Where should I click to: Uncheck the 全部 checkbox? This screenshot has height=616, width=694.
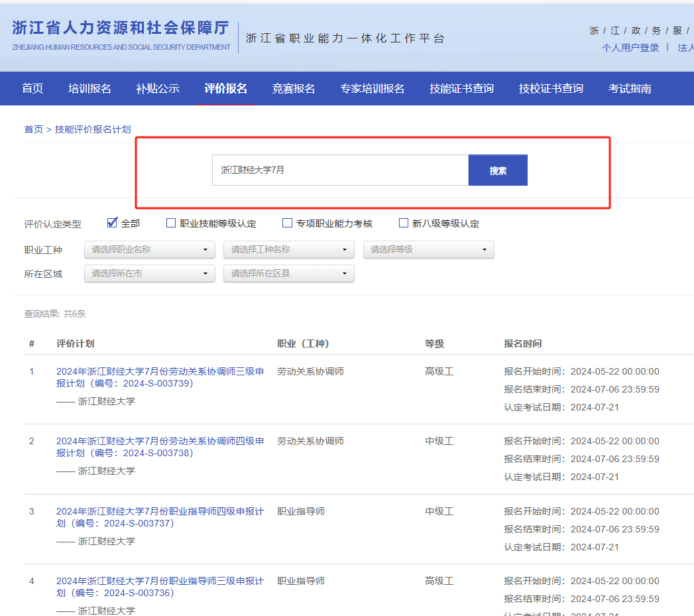point(112,223)
